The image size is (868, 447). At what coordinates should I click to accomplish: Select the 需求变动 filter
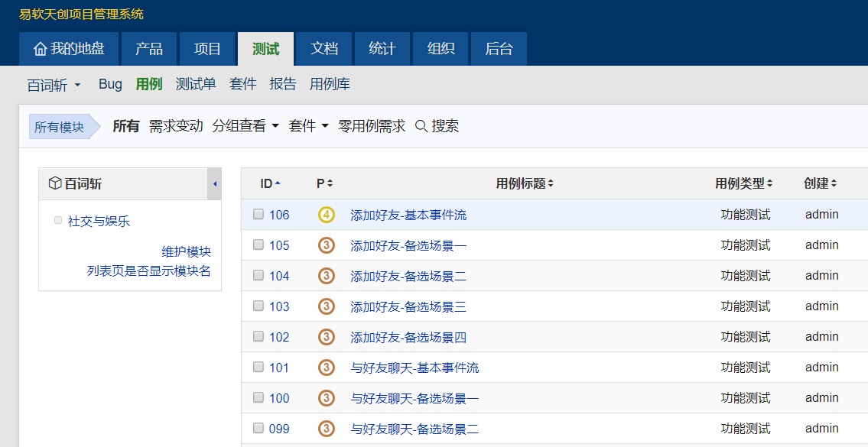pyautogui.click(x=176, y=126)
